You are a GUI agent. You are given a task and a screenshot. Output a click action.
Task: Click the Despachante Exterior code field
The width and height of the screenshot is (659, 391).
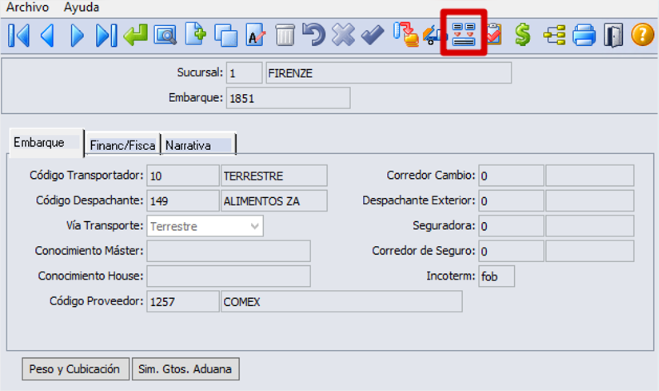[x=511, y=201]
